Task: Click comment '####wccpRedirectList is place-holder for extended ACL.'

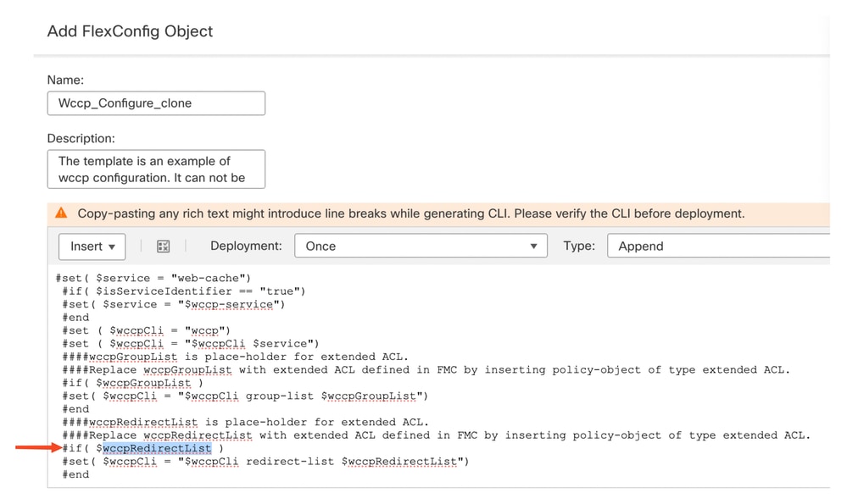Action: click(245, 422)
